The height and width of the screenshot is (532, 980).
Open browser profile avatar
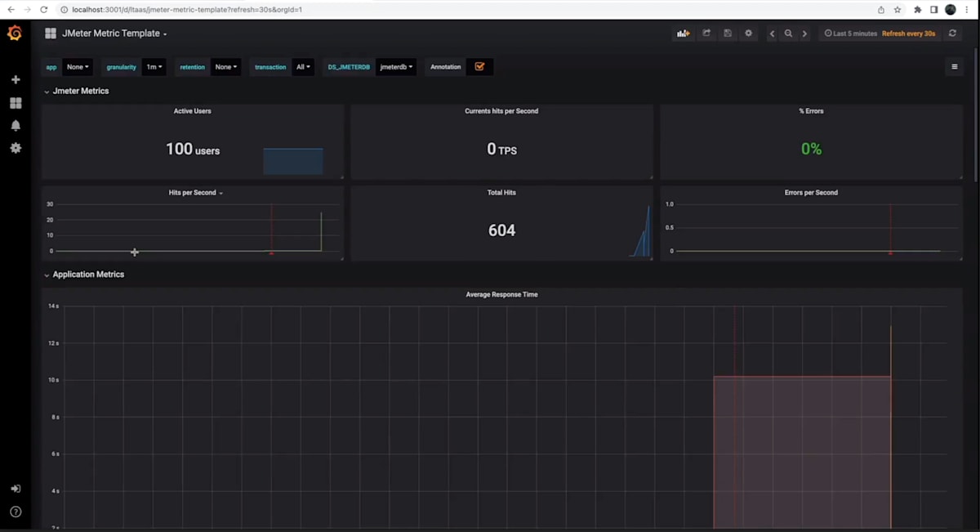951,10
